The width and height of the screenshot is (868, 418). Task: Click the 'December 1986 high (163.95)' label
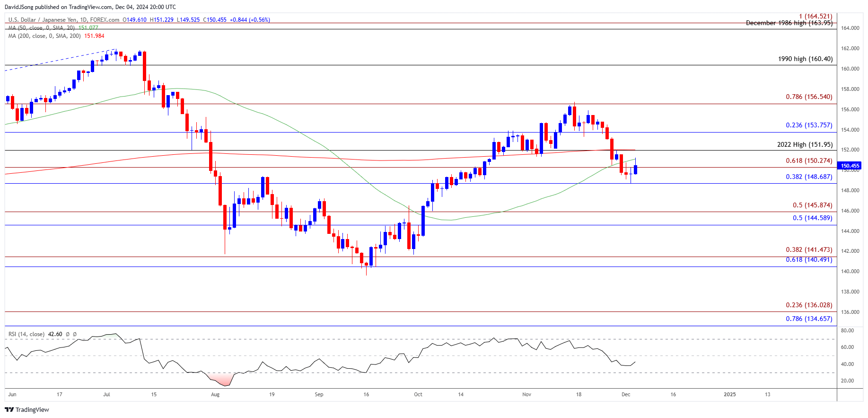[789, 23]
